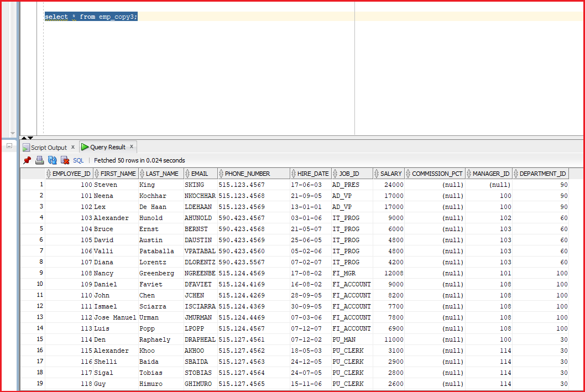Sort by the EMPLOYEE_ID column header
Image resolution: width=585 pixels, height=392 pixels.
pyautogui.click(x=69, y=174)
